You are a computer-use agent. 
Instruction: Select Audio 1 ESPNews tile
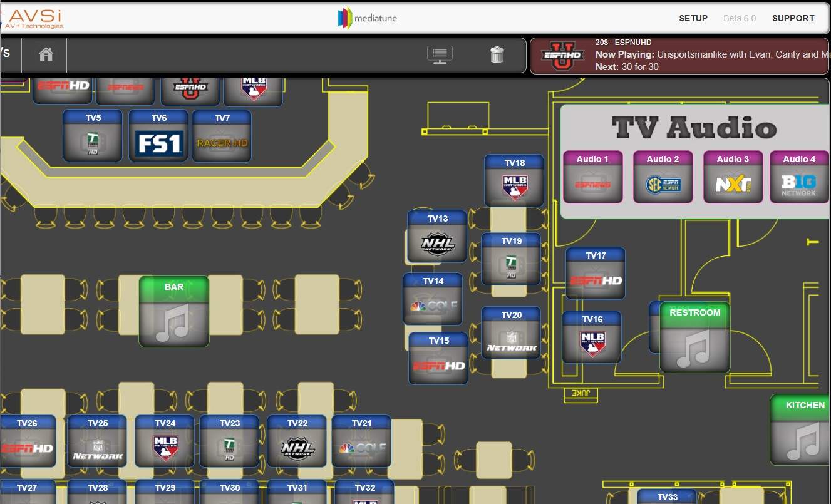pos(592,177)
